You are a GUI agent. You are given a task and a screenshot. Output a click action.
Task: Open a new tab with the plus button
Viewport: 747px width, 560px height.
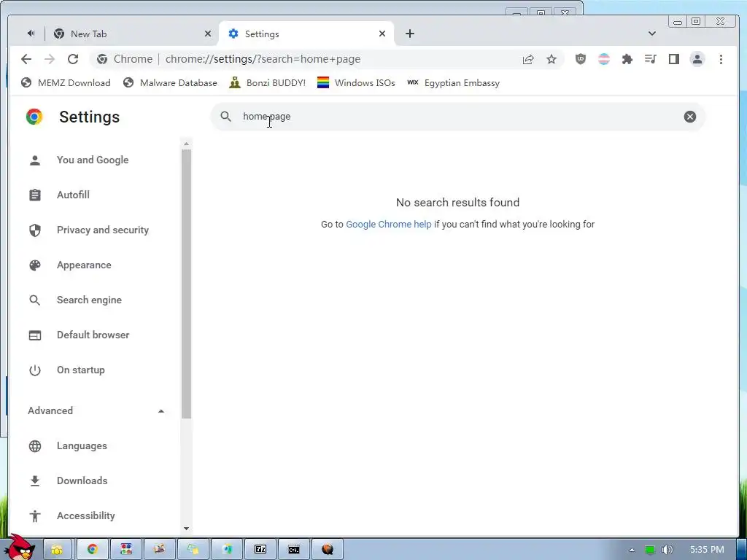(410, 34)
